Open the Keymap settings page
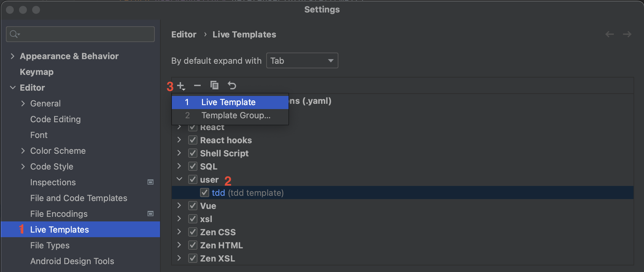The image size is (644, 272). point(37,72)
